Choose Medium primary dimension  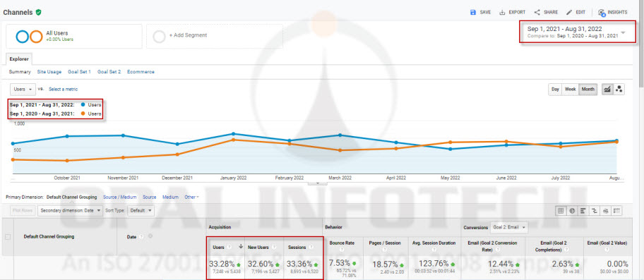click(170, 197)
